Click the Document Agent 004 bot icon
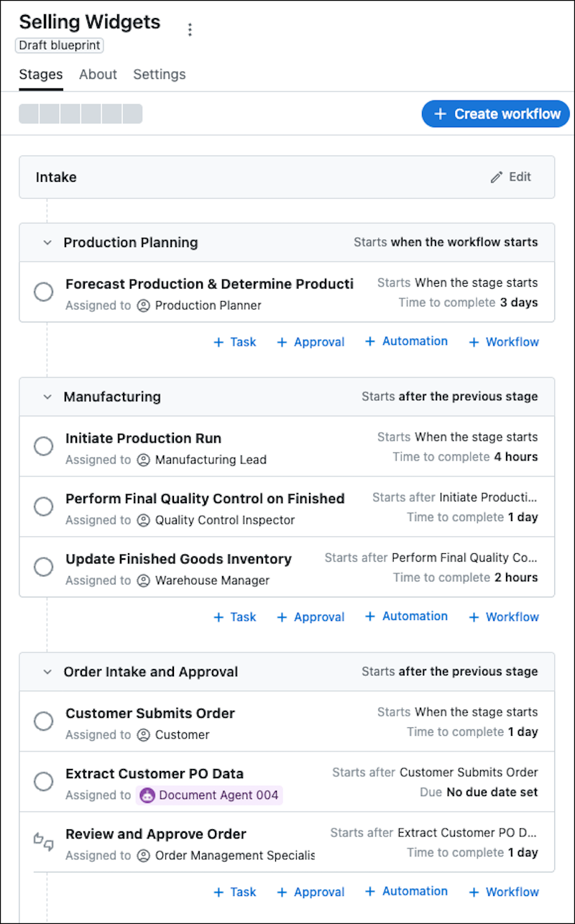 pyautogui.click(x=147, y=795)
